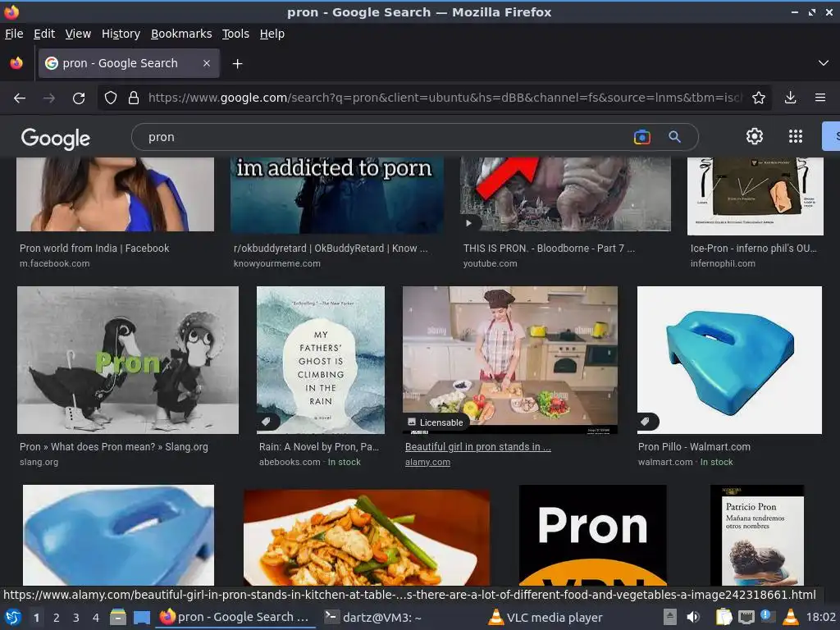Open Pron Pillo - Walmart.com link
840x630 pixels.
[x=694, y=447]
